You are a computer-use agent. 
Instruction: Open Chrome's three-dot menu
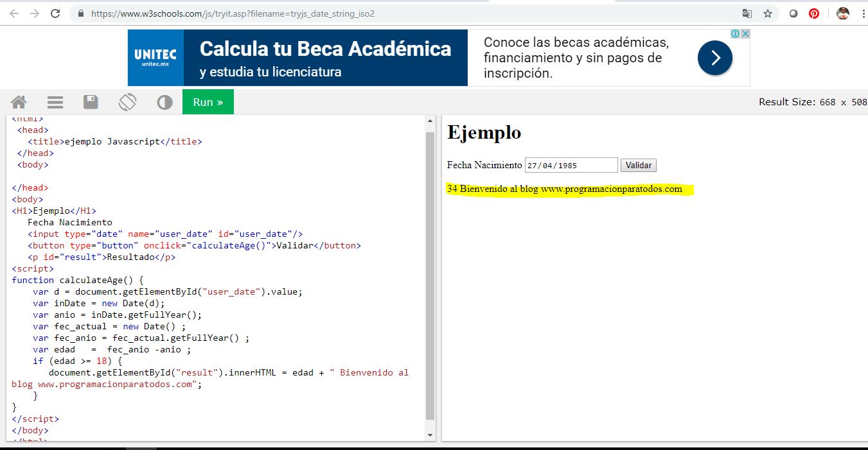click(x=863, y=13)
